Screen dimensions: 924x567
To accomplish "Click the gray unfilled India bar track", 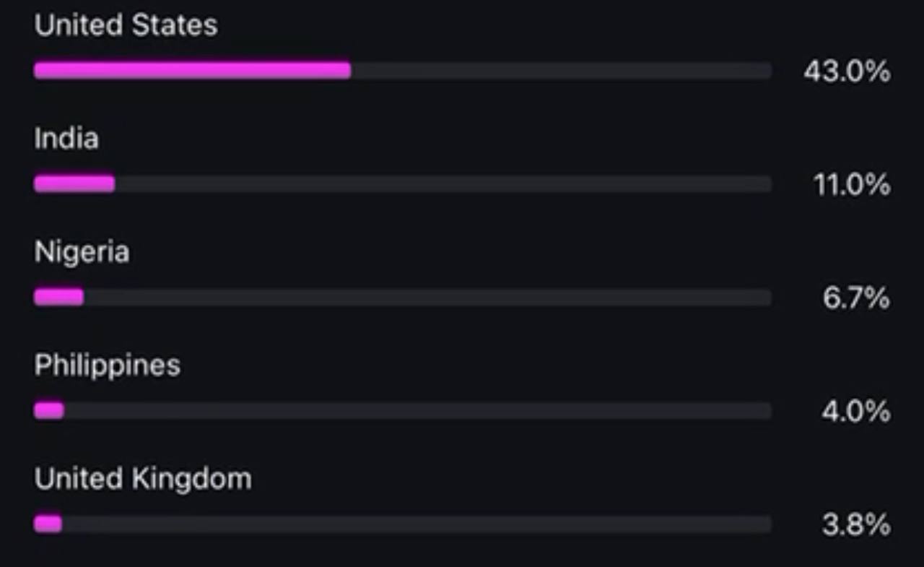I will pyautogui.click(x=443, y=184).
